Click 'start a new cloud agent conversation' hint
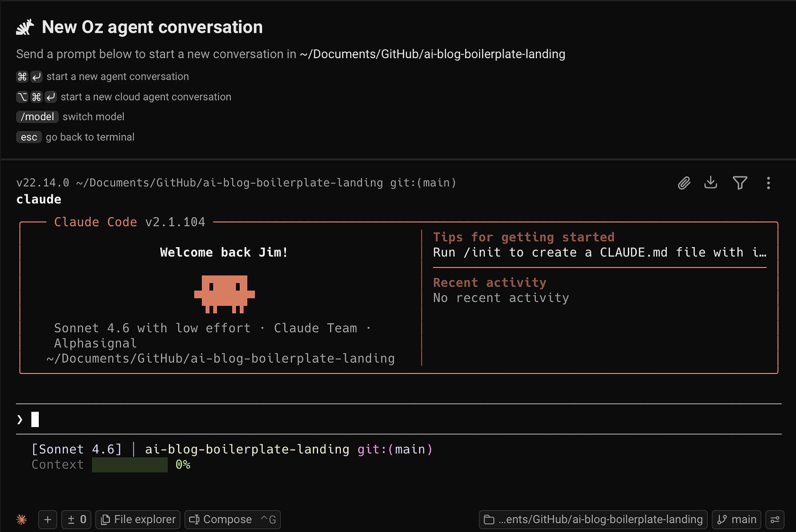 point(146,97)
